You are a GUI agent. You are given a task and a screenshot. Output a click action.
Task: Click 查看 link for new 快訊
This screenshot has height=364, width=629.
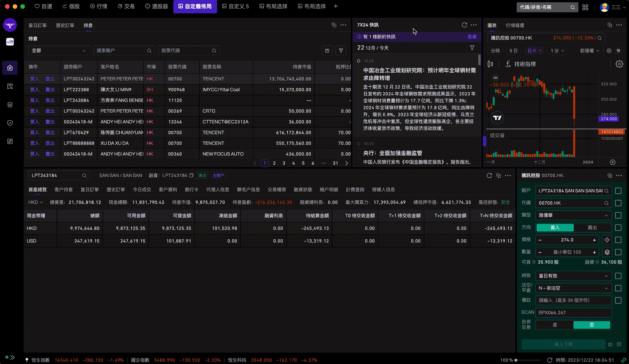(x=472, y=37)
